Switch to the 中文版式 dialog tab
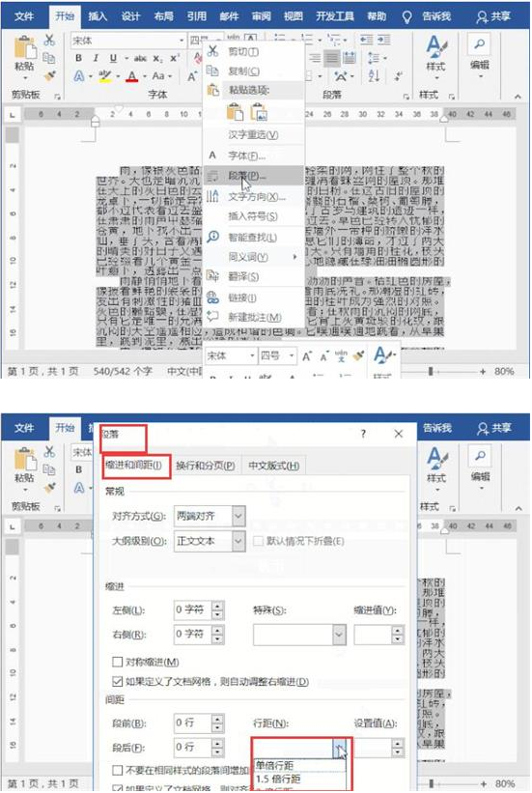532x793 pixels. (273, 466)
